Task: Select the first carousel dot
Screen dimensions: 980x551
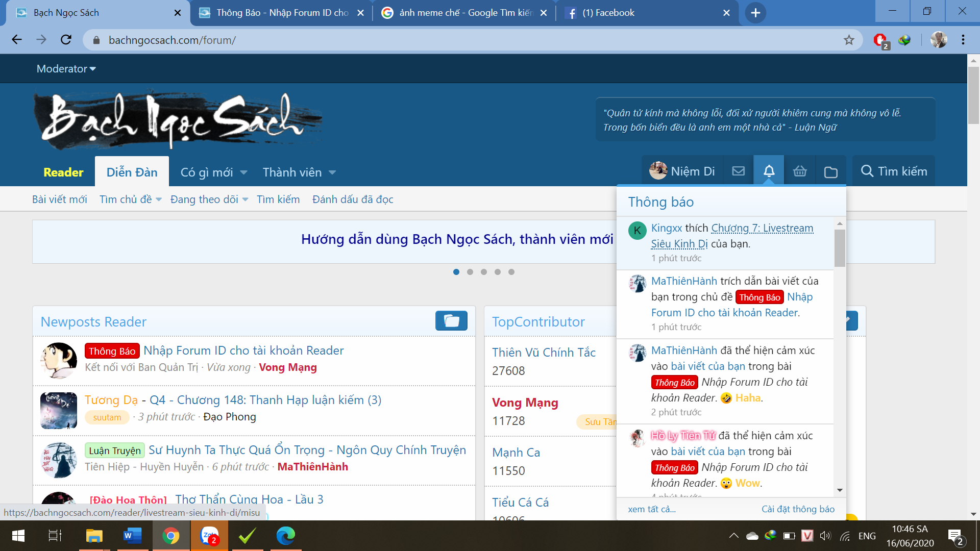Action: pos(456,272)
